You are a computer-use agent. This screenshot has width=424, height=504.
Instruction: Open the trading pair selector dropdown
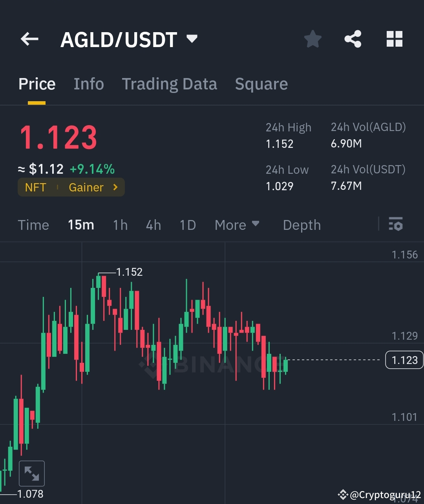pyautogui.click(x=192, y=39)
